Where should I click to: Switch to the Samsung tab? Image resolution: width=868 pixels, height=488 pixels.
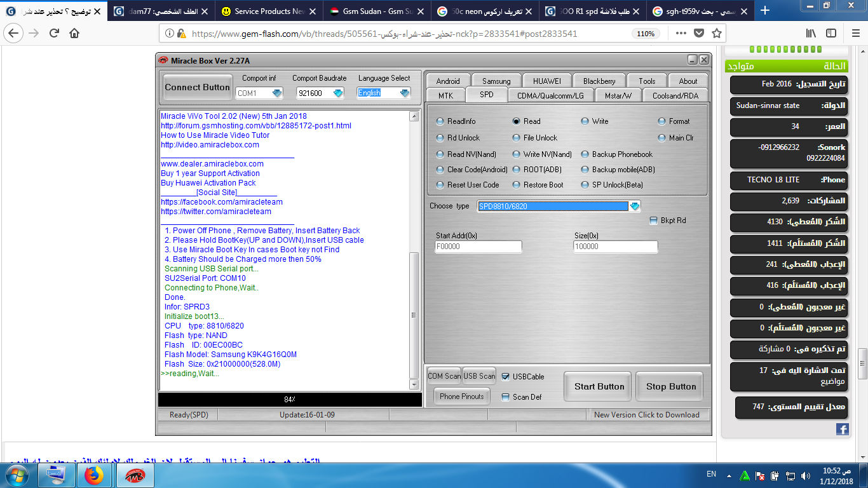click(496, 81)
